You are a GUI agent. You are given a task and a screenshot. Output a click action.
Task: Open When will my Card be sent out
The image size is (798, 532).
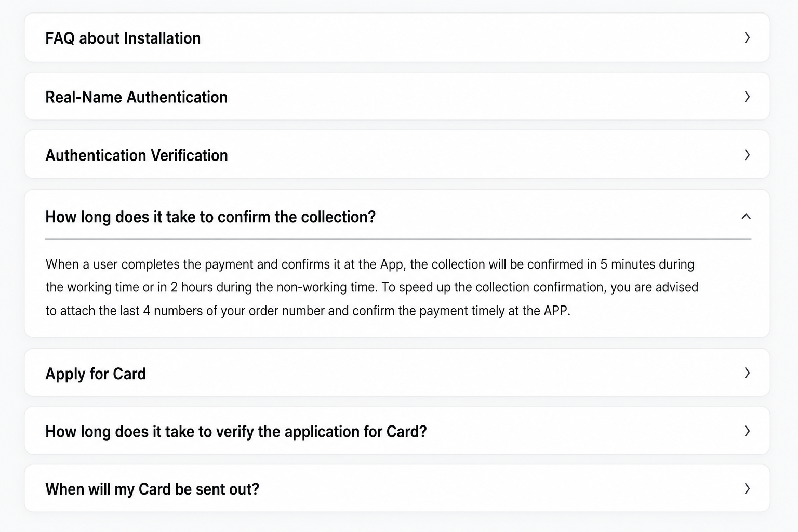152,489
